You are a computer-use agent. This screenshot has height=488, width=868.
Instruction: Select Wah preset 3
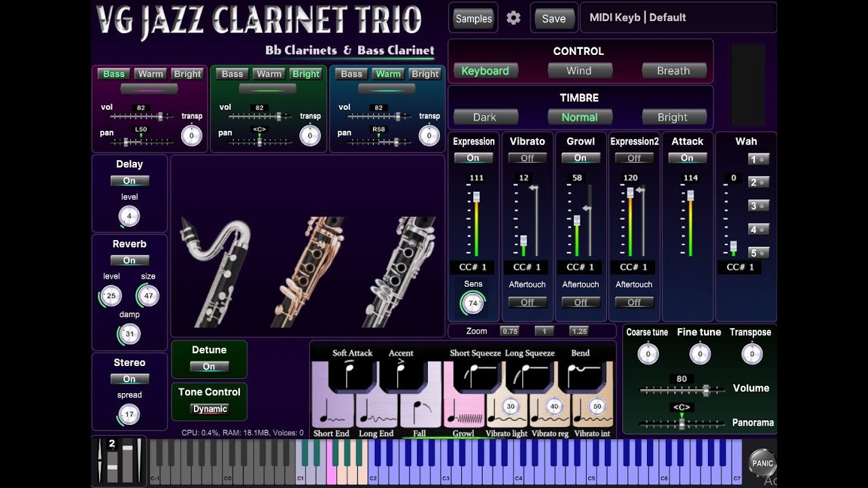click(x=759, y=205)
